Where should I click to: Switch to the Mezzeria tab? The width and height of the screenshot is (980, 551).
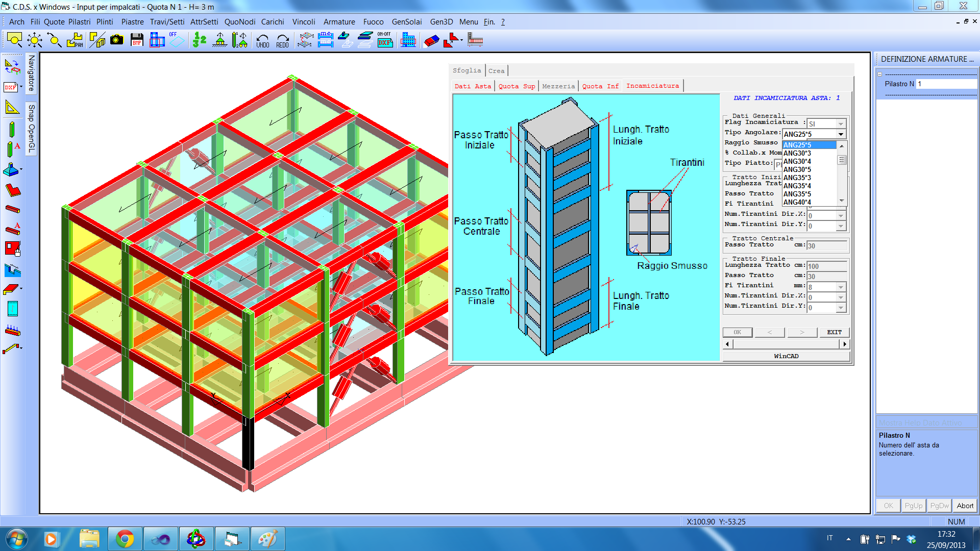click(x=558, y=86)
